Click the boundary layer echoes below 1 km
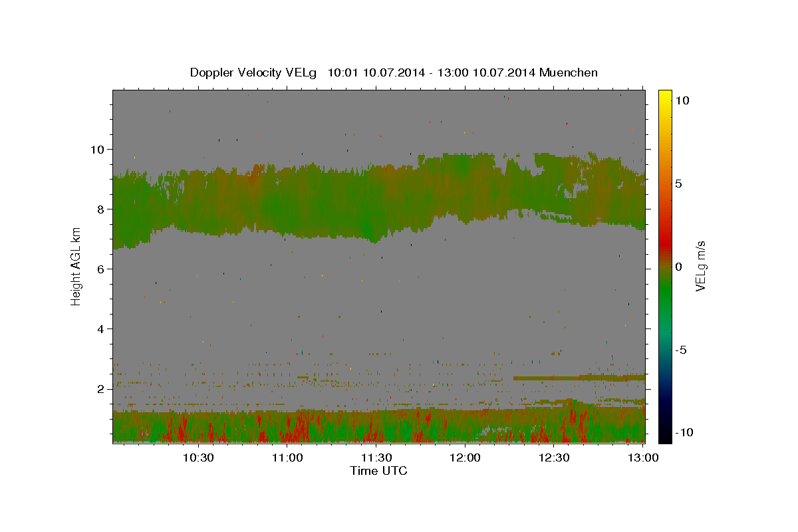 (x=378, y=427)
